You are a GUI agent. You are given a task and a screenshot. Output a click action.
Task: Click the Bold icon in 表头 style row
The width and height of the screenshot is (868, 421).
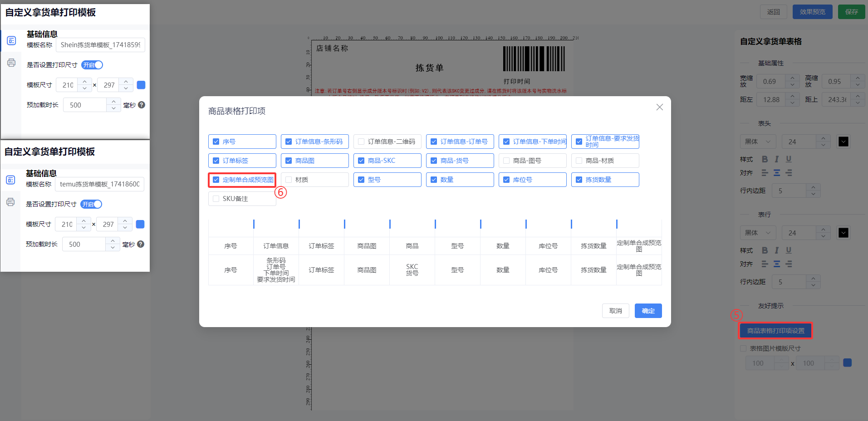coord(765,159)
